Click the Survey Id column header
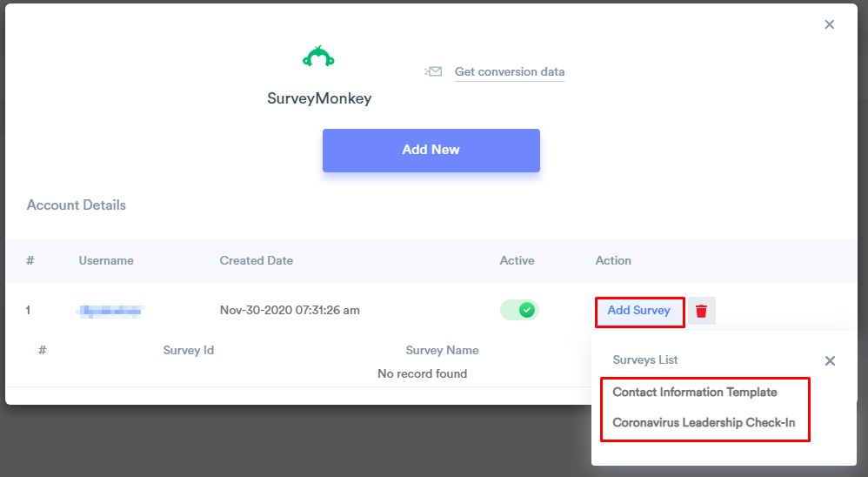The width and height of the screenshot is (868, 477). [188, 350]
